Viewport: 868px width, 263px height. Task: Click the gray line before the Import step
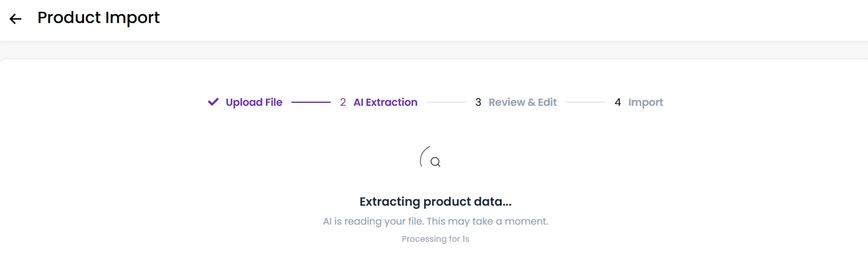[x=586, y=102]
